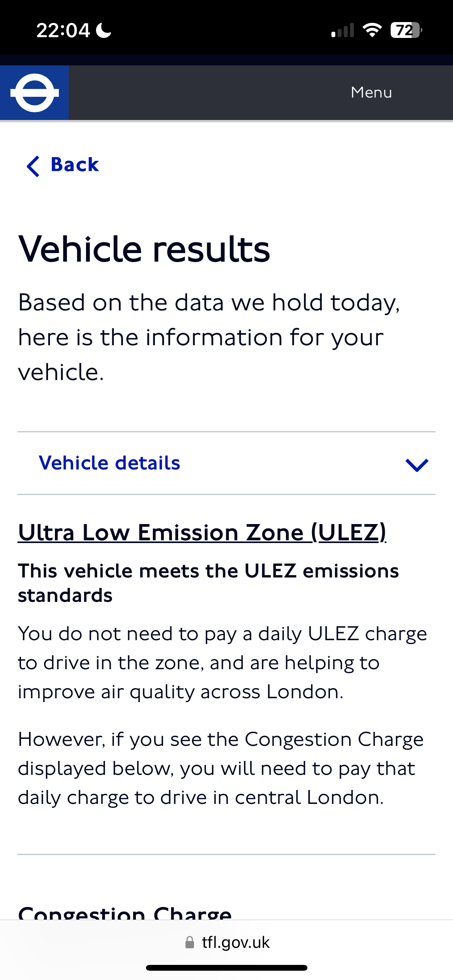Click the 'meets the ULEZ emissions standards' text
The height and width of the screenshot is (980, 453).
click(x=208, y=583)
